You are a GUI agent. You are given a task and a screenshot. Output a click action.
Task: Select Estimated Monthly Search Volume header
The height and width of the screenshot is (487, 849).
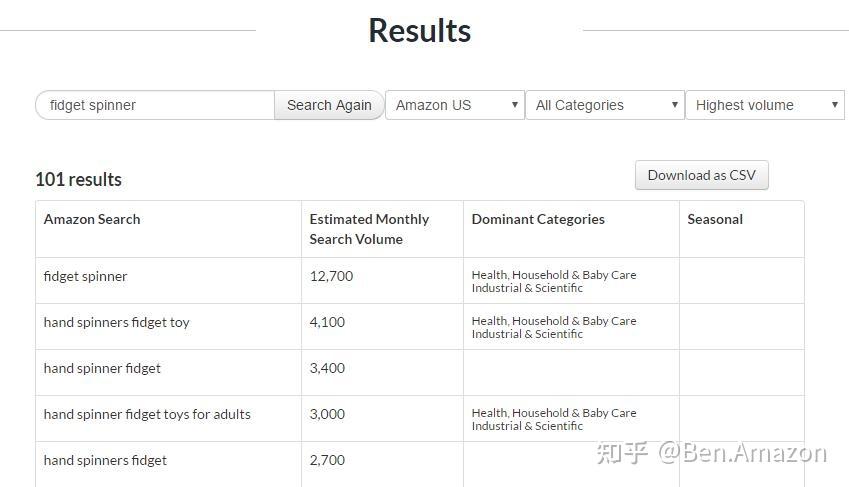(x=369, y=229)
